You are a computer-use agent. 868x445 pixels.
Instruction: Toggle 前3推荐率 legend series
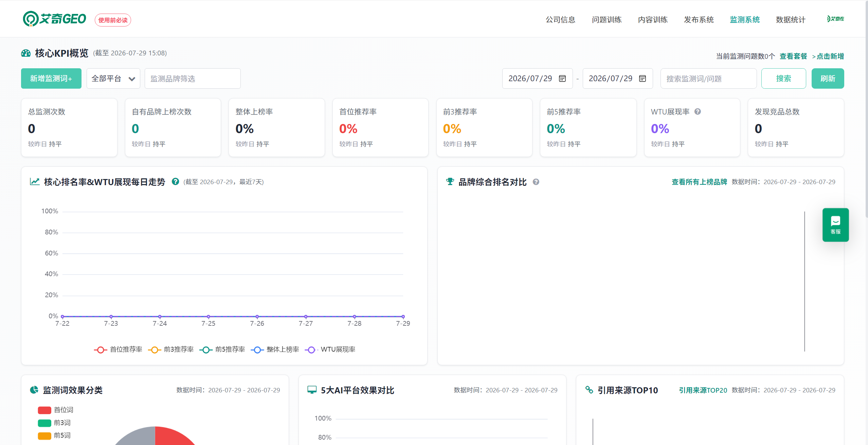tap(171, 349)
